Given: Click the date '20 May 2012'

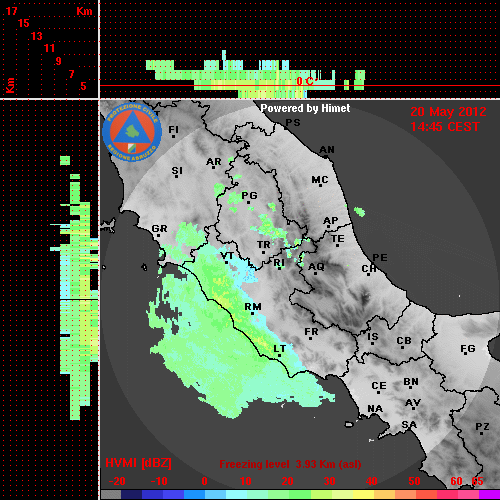Looking at the screenshot, I should pyautogui.click(x=448, y=112).
